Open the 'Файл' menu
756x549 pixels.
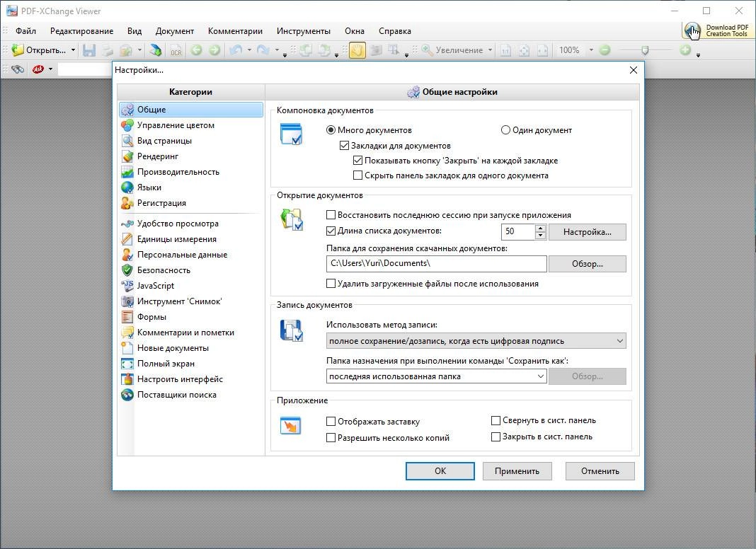coord(25,31)
